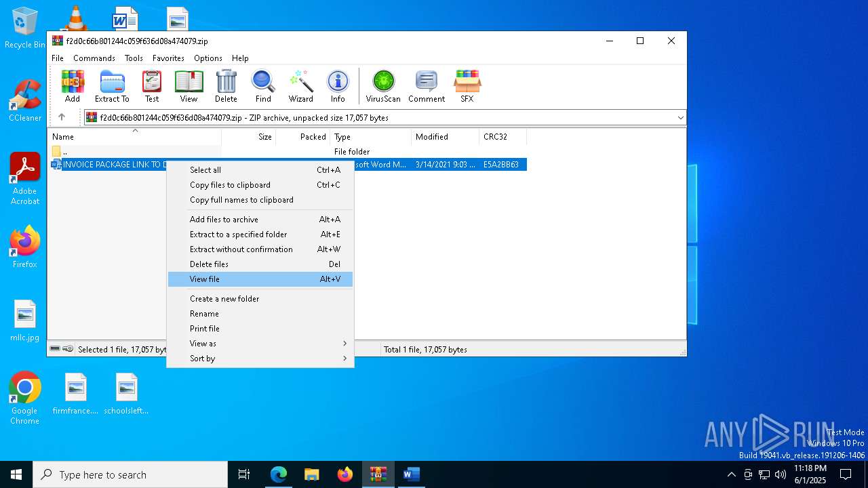Expand the Sort by submenu
Viewport: 868px width, 488px height.
[x=260, y=359]
